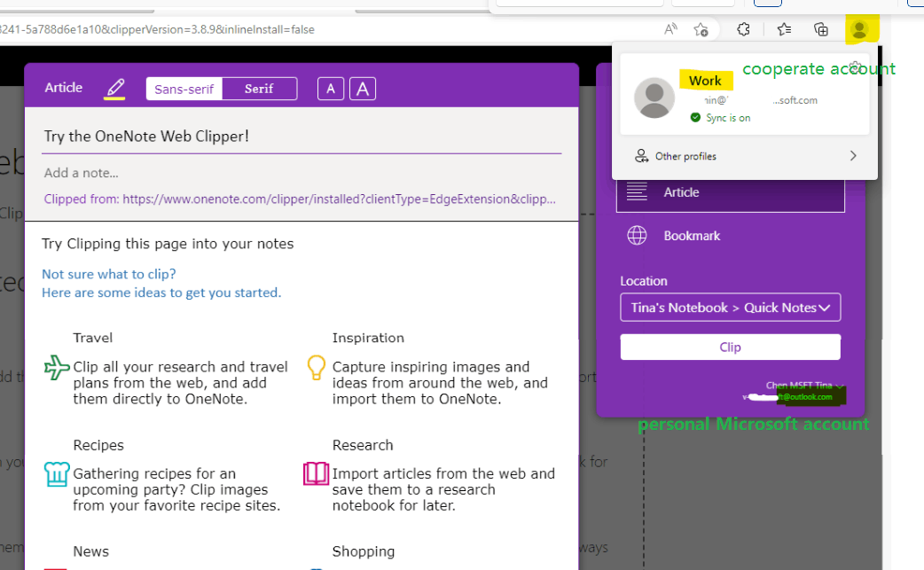924x570 pixels.
Task: Click the Bookmark globe icon
Action: (x=637, y=236)
